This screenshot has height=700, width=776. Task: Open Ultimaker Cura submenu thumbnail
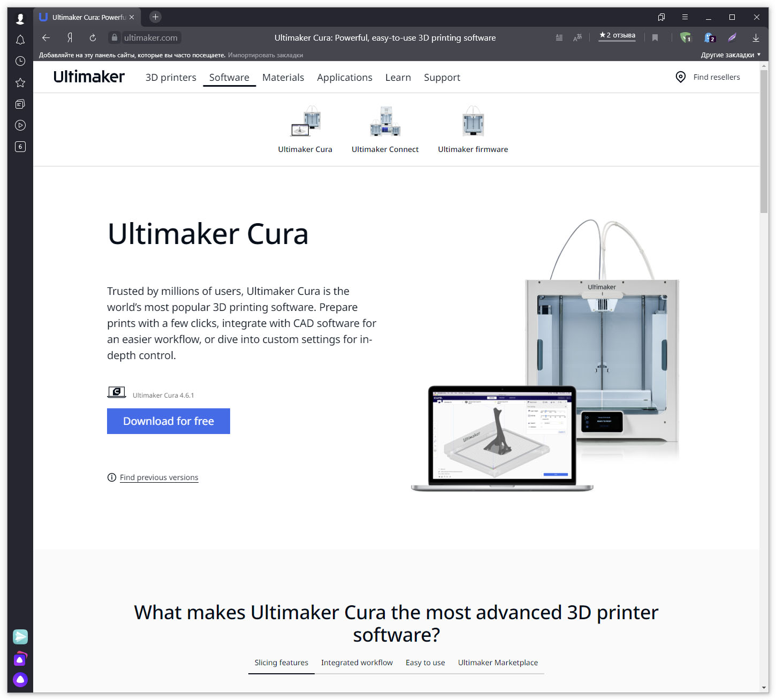[305, 130]
